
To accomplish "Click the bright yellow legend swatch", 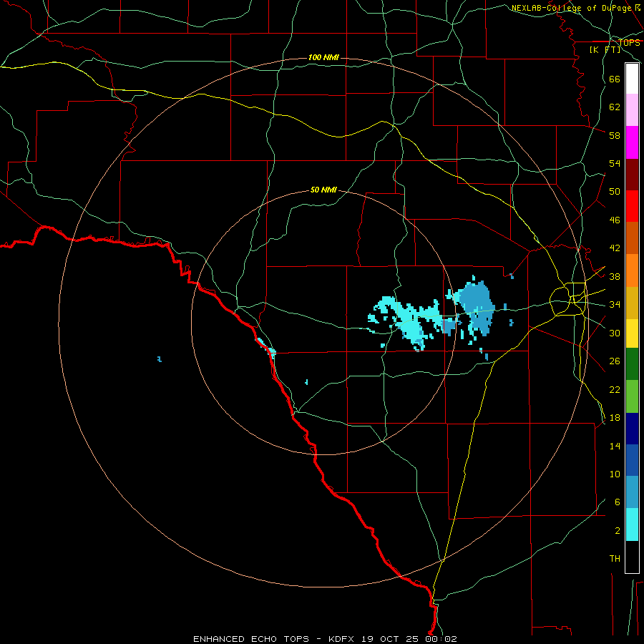I will tap(632, 333).
